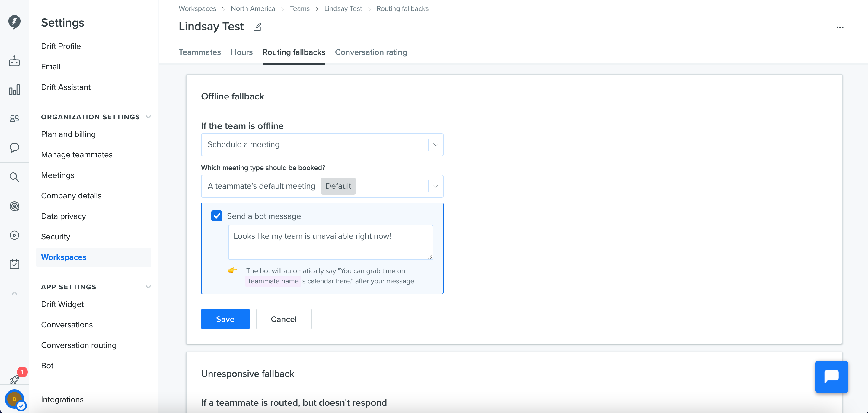Image resolution: width=868 pixels, height=413 pixels.
Task: Open Conversation routing settings
Action: (79, 345)
